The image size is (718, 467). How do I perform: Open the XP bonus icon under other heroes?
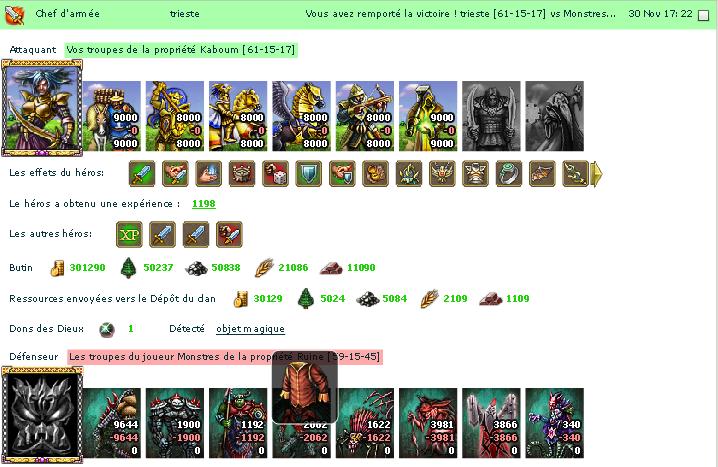coord(129,234)
